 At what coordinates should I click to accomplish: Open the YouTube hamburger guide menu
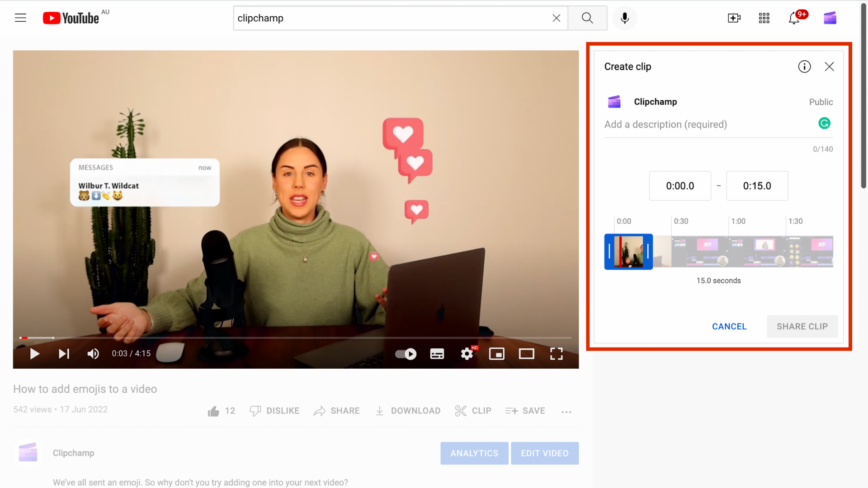coord(20,18)
